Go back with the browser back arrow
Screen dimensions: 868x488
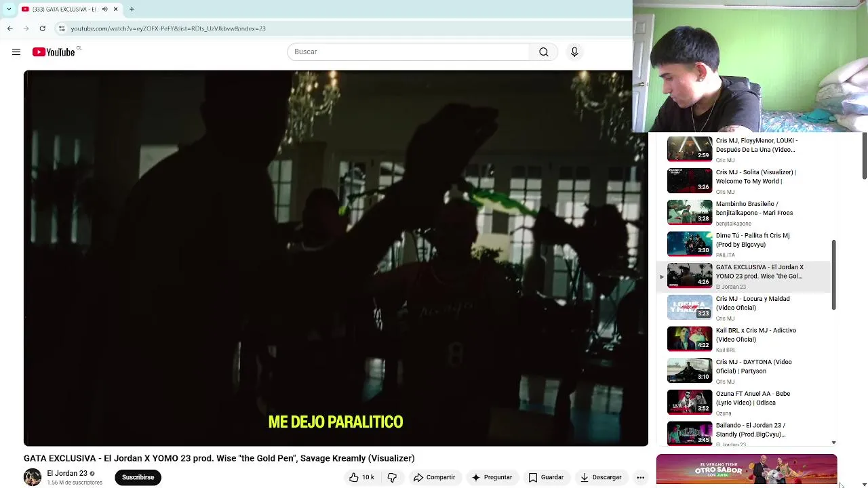click(9, 28)
